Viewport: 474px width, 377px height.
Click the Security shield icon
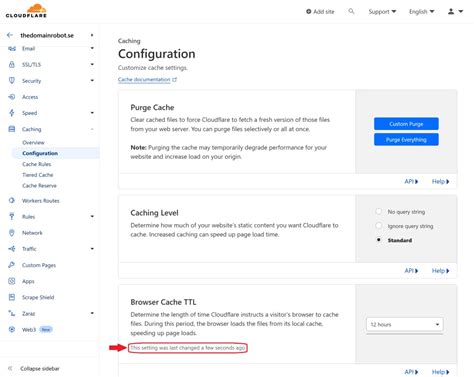(x=12, y=81)
